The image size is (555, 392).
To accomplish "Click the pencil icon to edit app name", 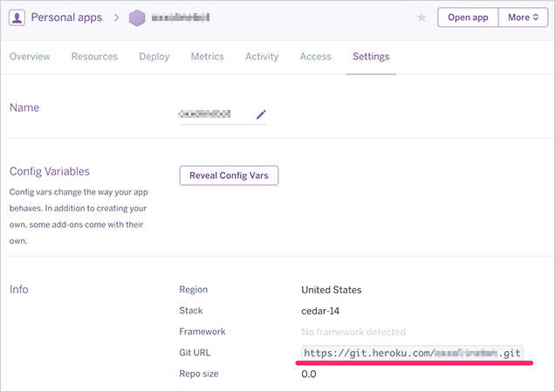I will [x=260, y=114].
